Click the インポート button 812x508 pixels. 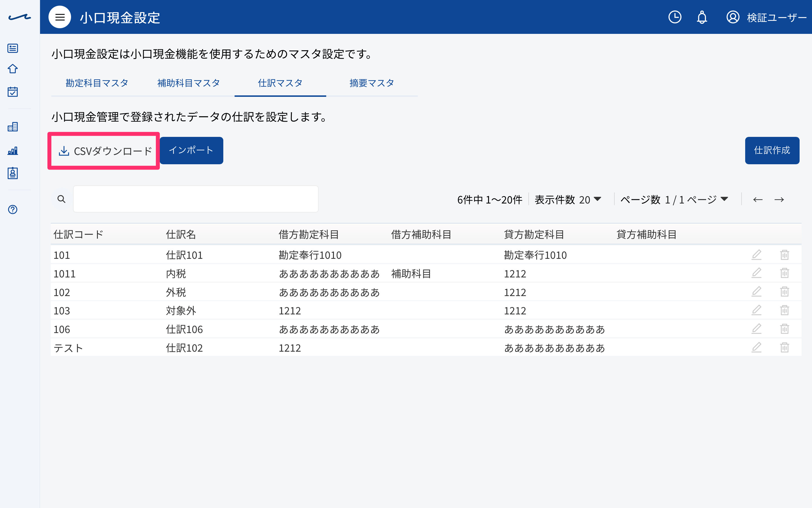click(x=191, y=150)
